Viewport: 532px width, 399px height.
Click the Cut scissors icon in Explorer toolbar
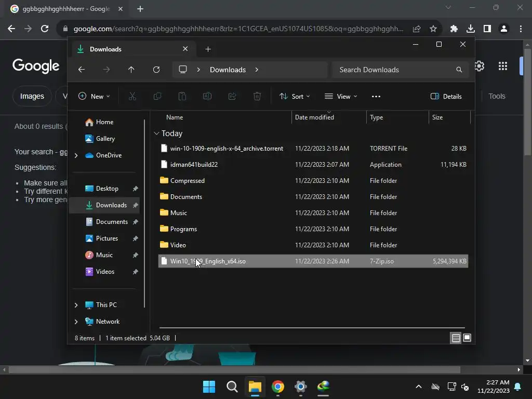click(x=132, y=96)
